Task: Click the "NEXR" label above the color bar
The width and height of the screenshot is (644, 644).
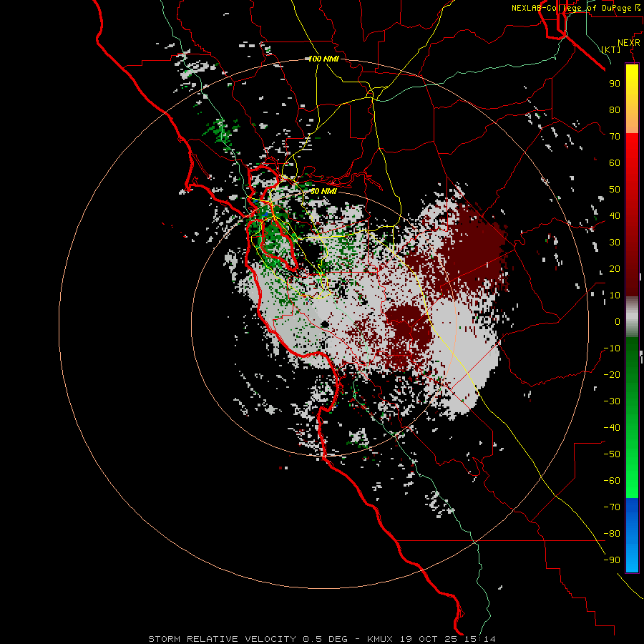Action: [x=629, y=43]
